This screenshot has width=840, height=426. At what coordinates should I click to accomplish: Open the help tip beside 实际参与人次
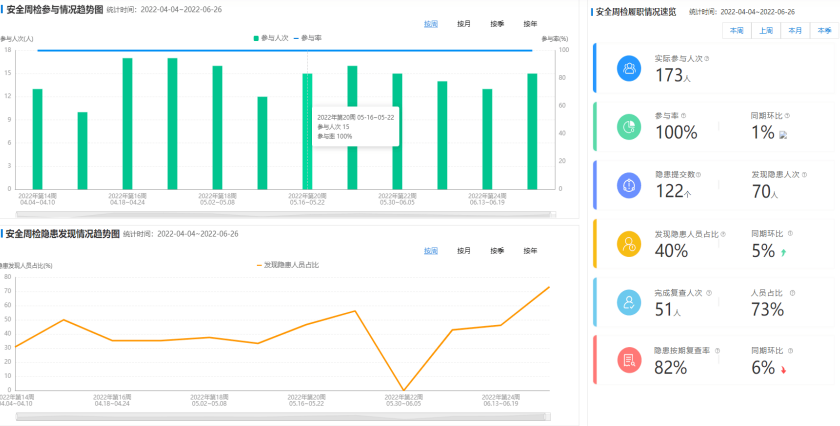707,58
